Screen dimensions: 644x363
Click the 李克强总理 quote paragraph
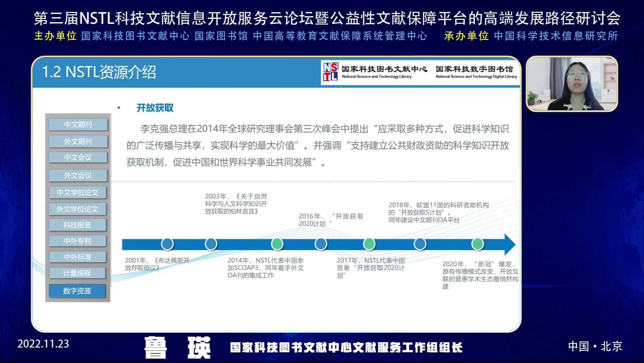click(x=318, y=146)
